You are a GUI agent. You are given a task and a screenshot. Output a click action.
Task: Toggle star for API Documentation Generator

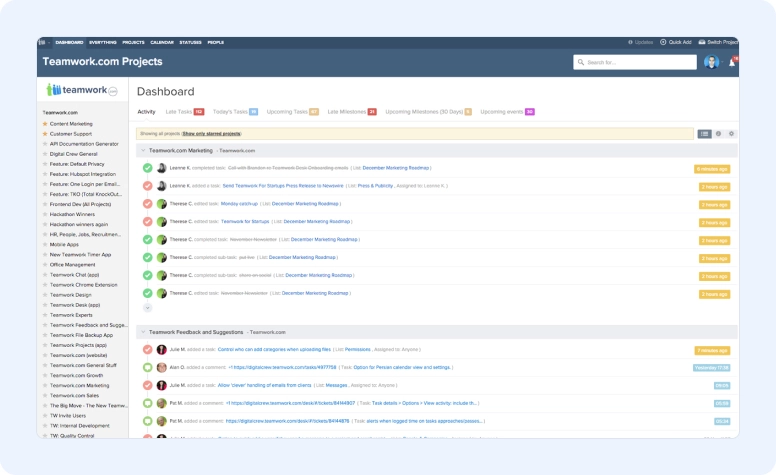pos(45,144)
